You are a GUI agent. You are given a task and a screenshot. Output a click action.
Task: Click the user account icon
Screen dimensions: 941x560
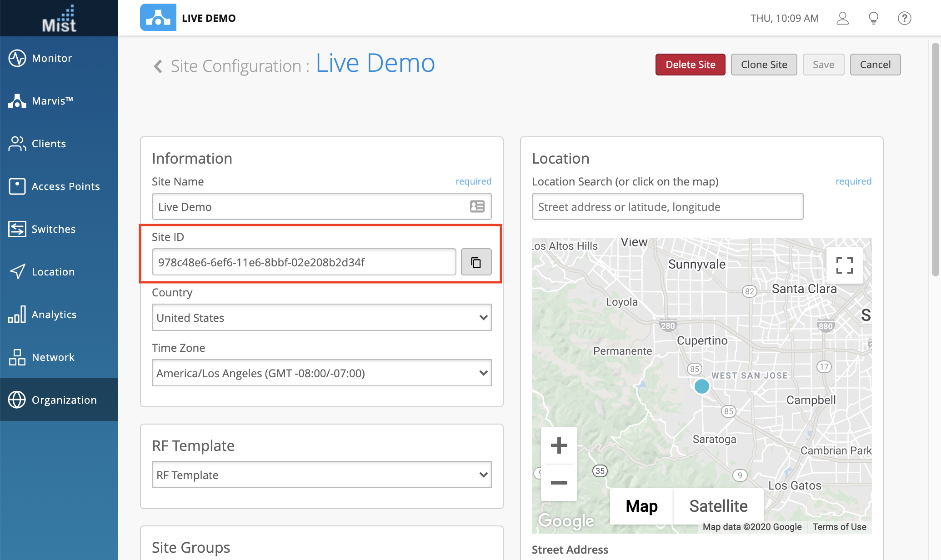click(x=842, y=18)
